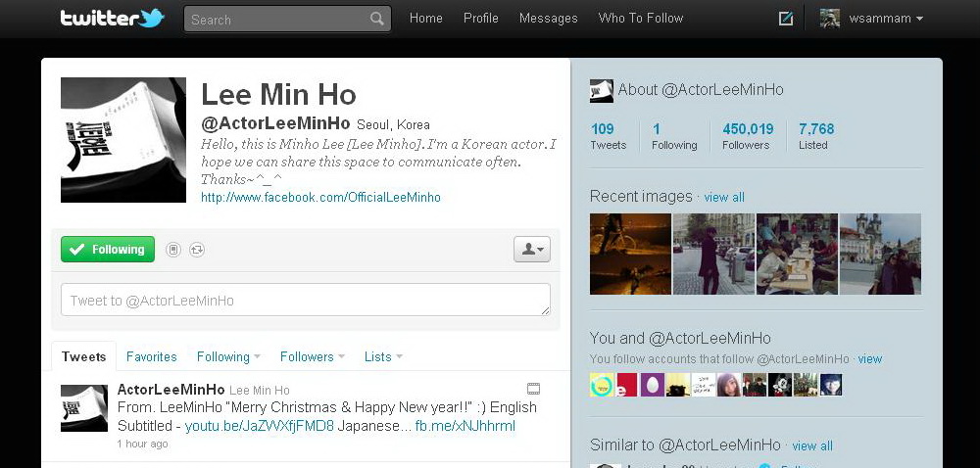The height and width of the screenshot is (468, 980).
Task: Click the '1 hour ago' tweet timestamp
Action: coord(142,444)
